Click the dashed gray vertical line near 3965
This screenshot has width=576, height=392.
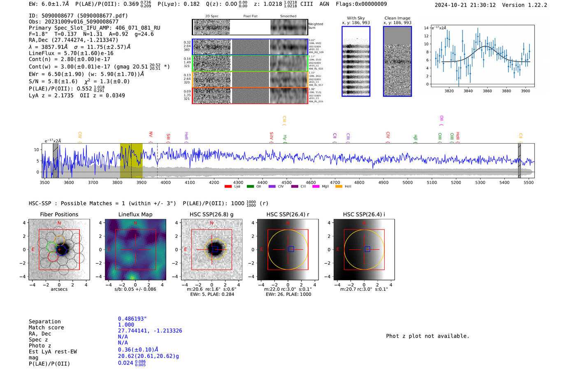click(157, 161)
